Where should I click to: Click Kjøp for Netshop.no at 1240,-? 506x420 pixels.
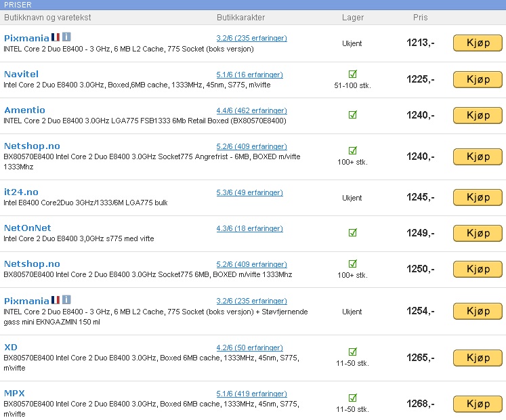coord(478,157)
